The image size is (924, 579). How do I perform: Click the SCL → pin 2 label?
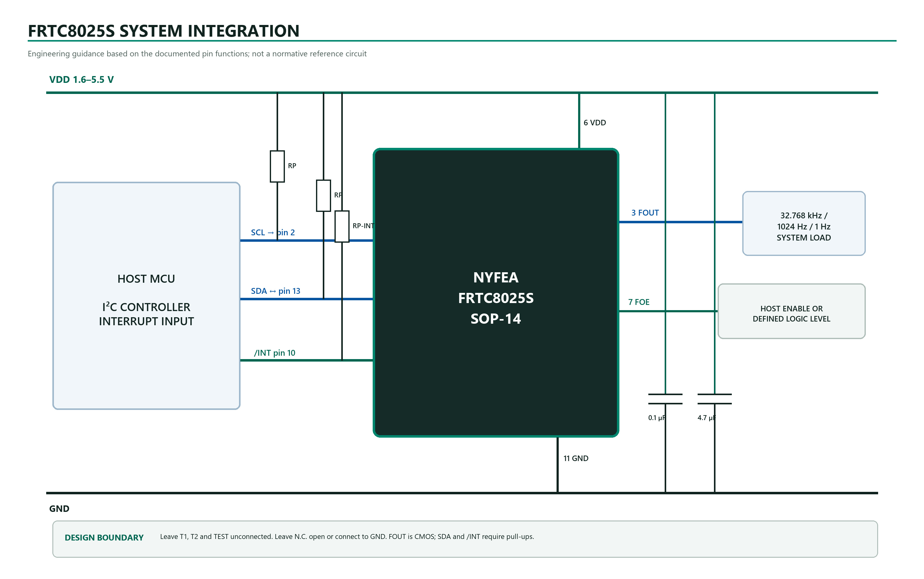pyautogui.click(x=273, y=233)
